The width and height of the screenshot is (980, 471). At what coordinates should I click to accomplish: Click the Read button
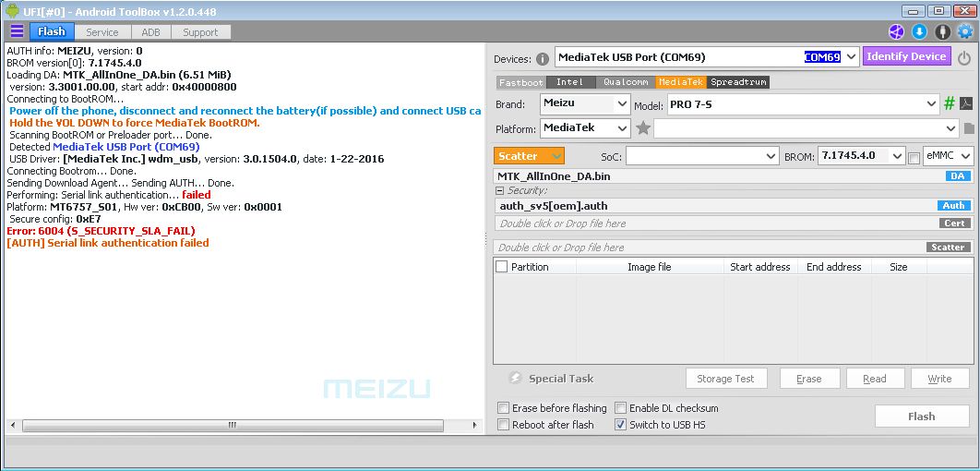pos(875,379)
